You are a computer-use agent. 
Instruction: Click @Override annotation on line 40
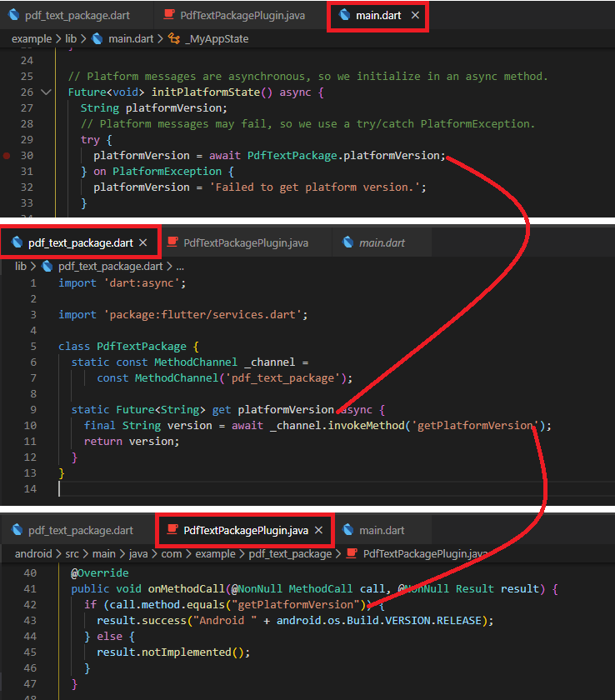100,573
